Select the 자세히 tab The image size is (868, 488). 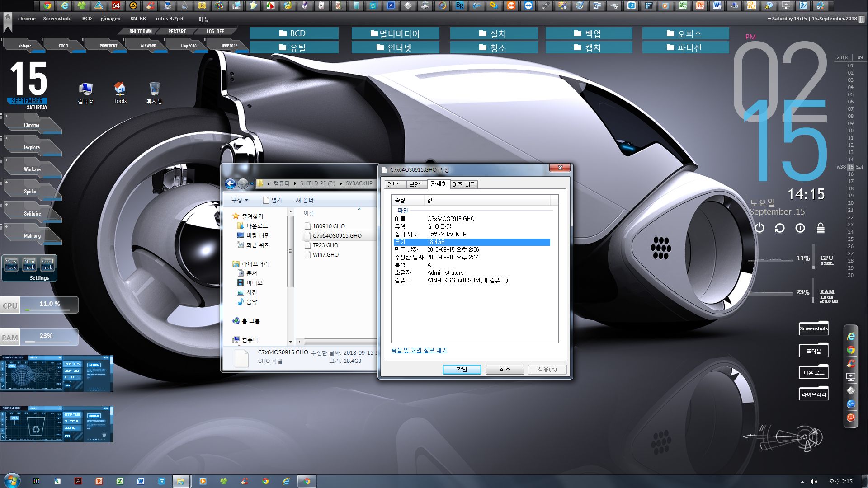click(439, 183)
